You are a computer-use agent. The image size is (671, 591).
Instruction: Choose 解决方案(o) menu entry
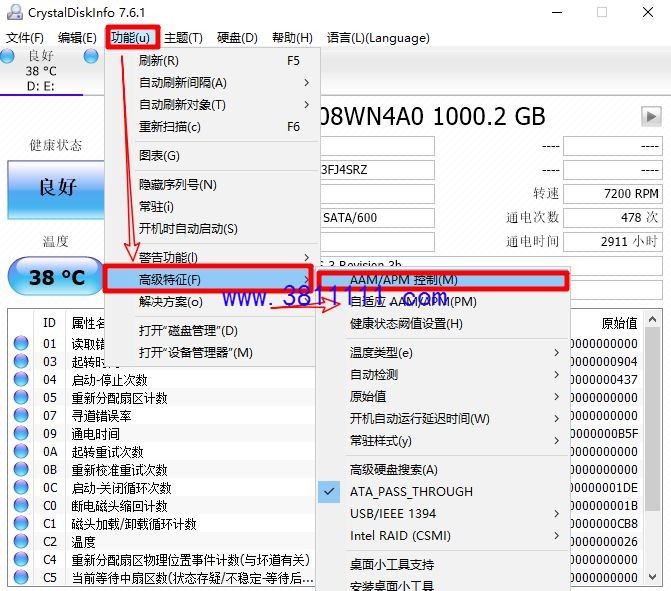[213, 302]
